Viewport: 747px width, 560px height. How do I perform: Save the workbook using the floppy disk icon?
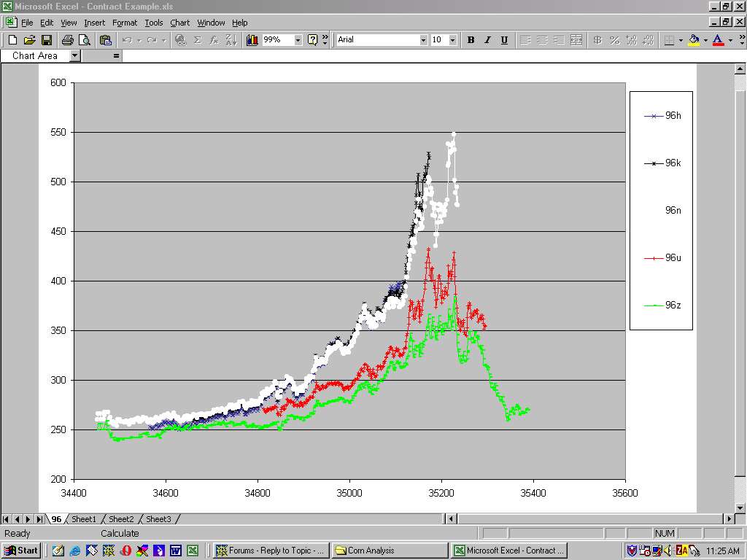(46, 40)
